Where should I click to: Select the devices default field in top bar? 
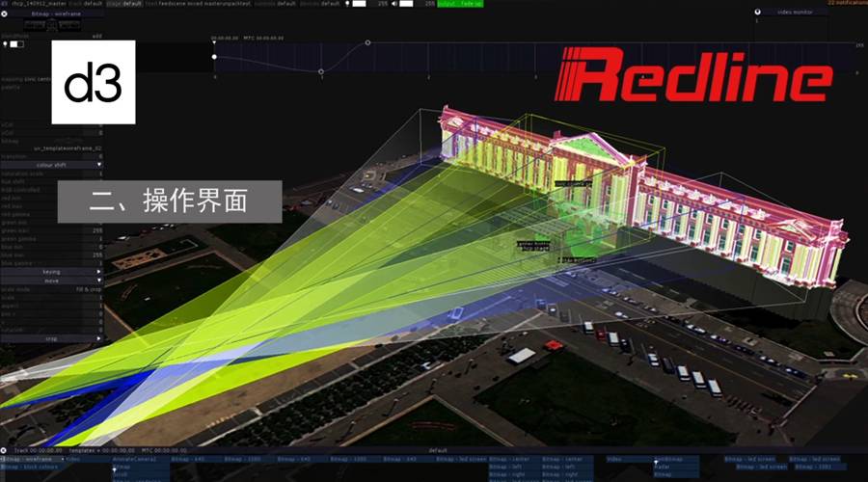point(319,3)
